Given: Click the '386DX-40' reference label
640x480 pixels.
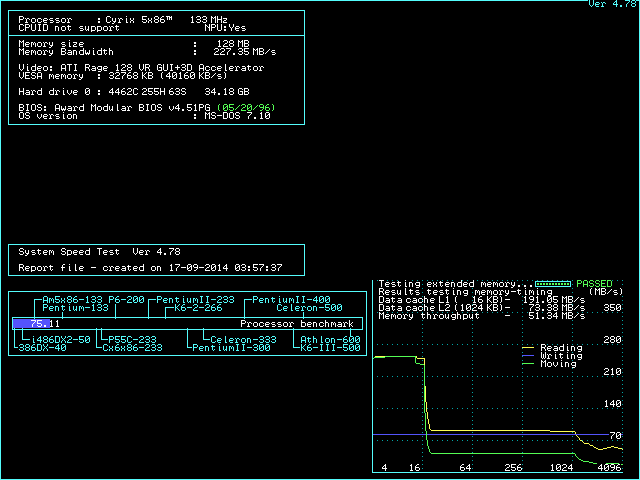Looking at the screenshot, I should tap(42, 348).
